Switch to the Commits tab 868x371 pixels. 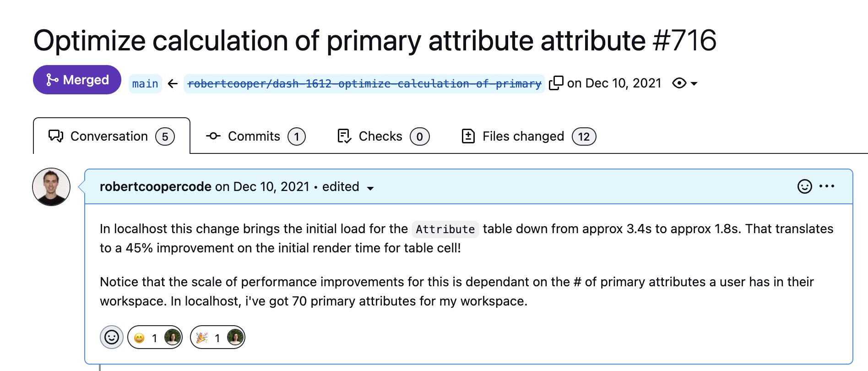pos(255,136)
